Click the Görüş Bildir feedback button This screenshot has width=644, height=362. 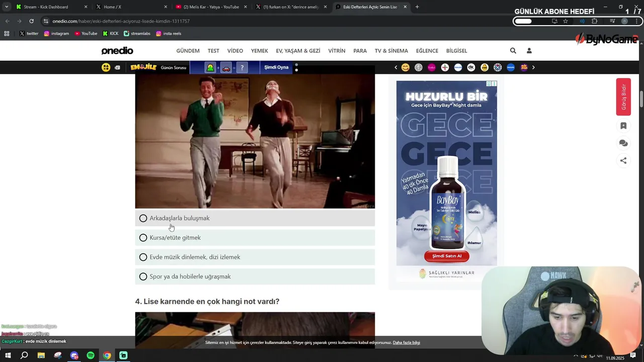point(623,97)
